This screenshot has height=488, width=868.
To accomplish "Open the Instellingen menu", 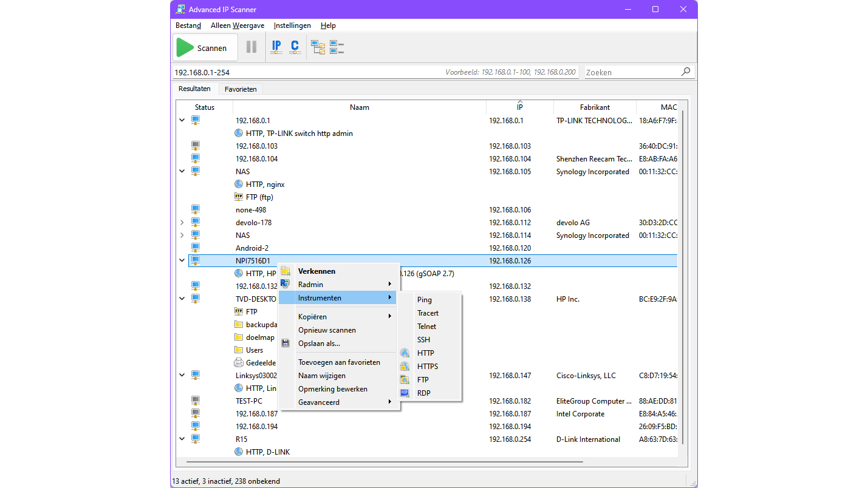I will [x=292, y=25].
